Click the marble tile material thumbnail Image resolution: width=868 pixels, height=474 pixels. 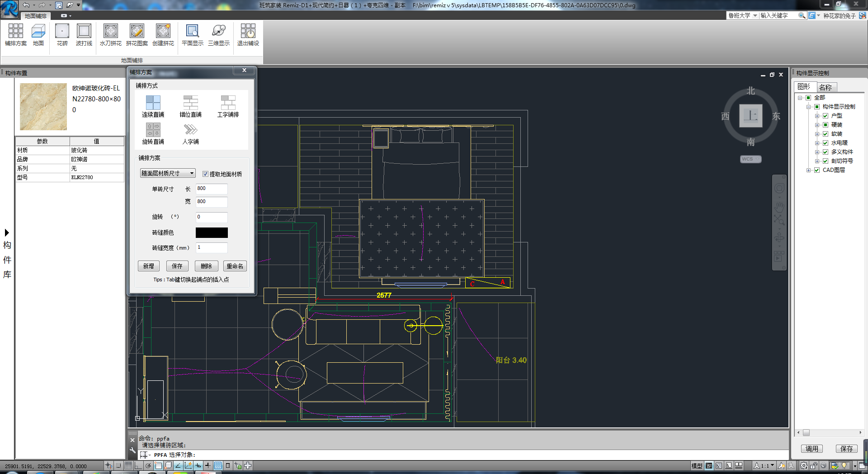point(43,107)
